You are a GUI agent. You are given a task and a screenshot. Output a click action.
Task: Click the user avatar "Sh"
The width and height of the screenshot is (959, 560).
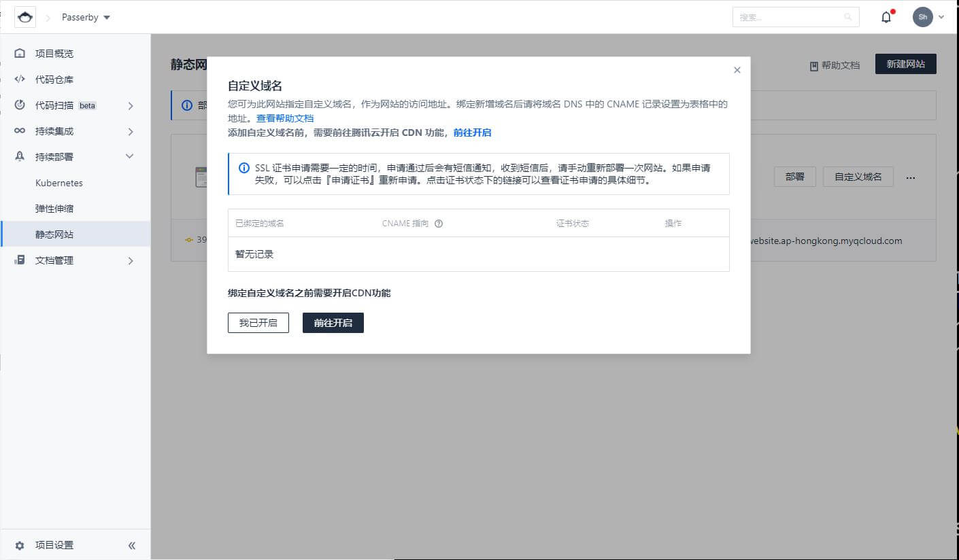pyautogui.click(x=922, y=17)
